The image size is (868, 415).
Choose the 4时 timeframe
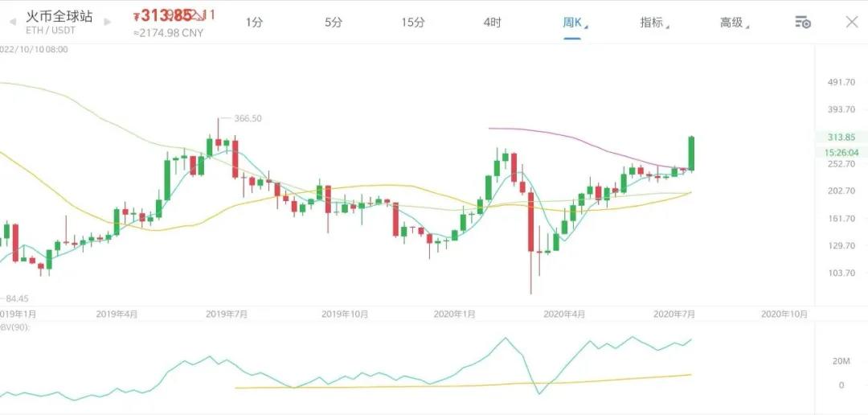493,23
